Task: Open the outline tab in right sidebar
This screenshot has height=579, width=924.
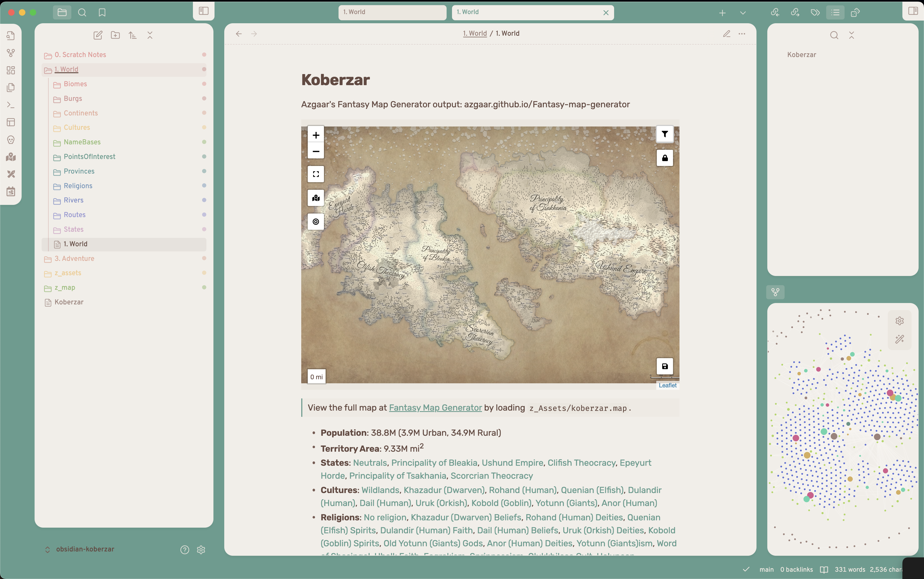Action: [835, 13]
